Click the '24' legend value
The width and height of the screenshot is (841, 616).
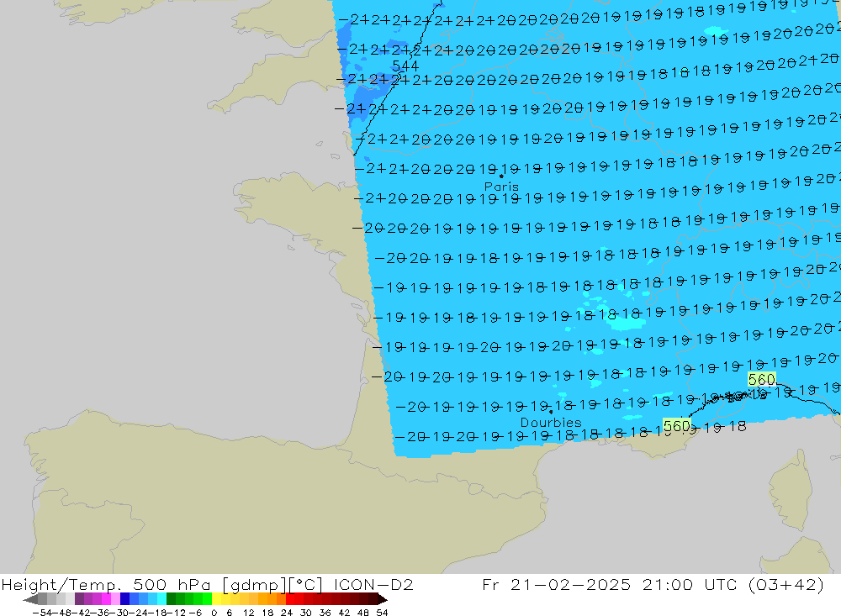coord(287,613)
